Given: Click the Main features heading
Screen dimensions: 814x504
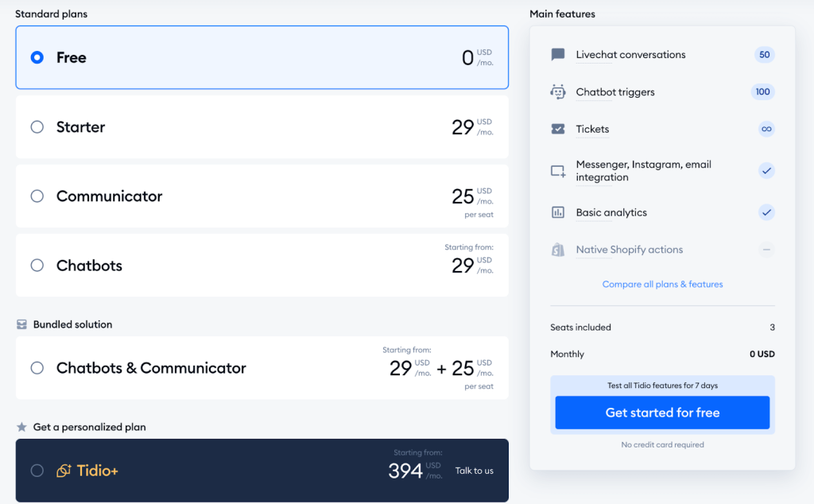Looking at the screenshot, I should [x=562, y=14].
